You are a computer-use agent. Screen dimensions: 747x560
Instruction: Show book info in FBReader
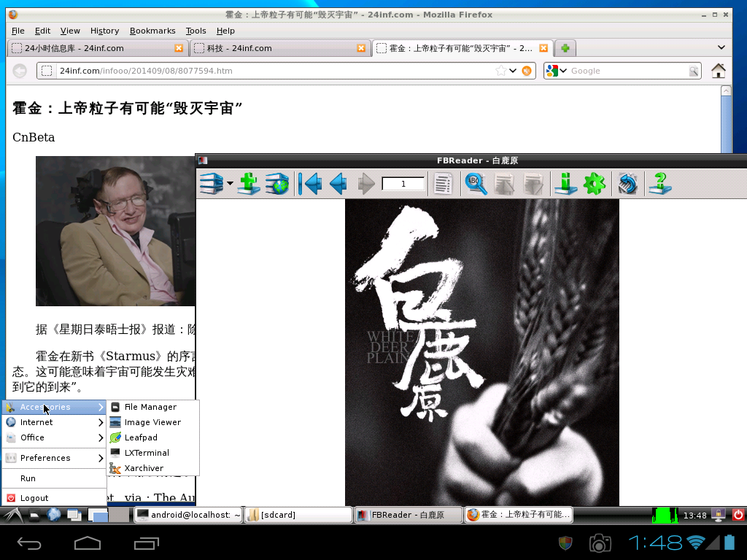pyautogui.click(x=566, y=184)
